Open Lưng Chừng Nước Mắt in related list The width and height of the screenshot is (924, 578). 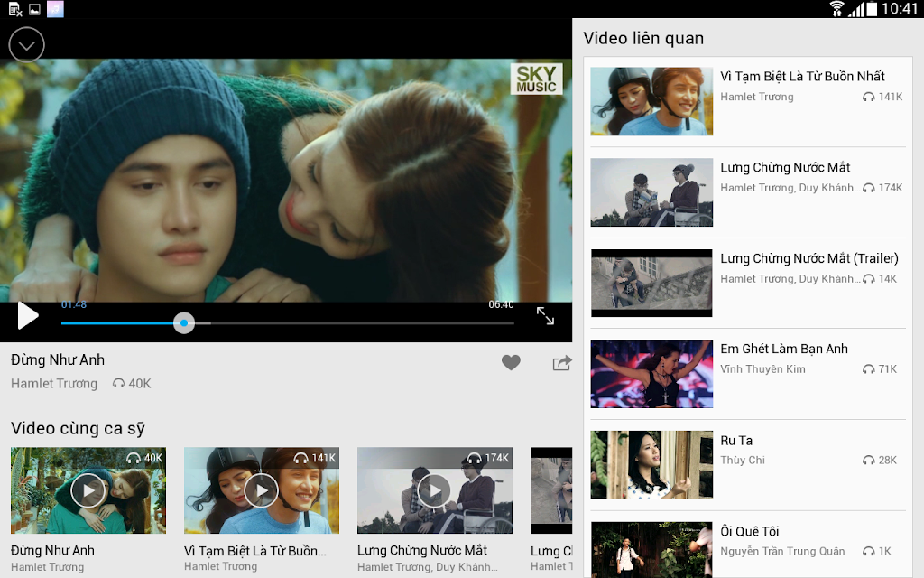click(x=748, y=192)
